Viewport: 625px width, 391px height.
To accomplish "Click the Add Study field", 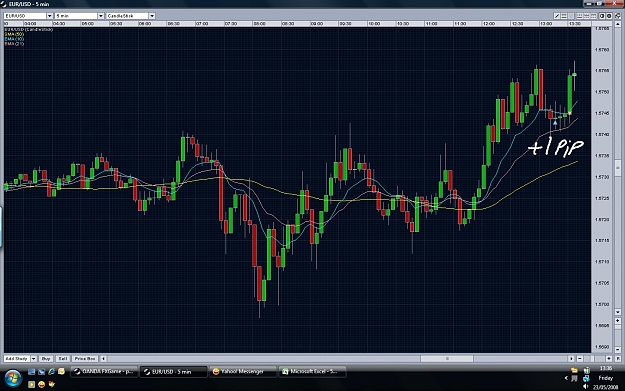I will [17, 359].
